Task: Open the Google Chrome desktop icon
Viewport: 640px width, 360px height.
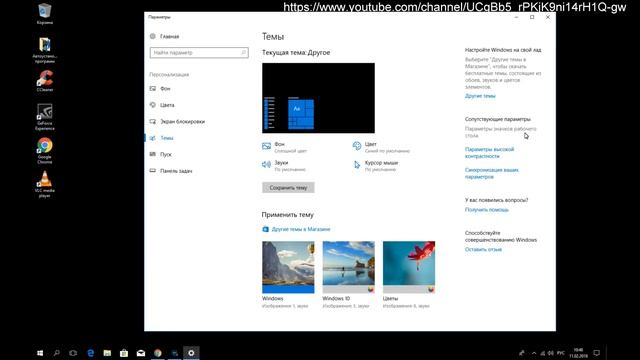Action: click(x=44, y=151)
